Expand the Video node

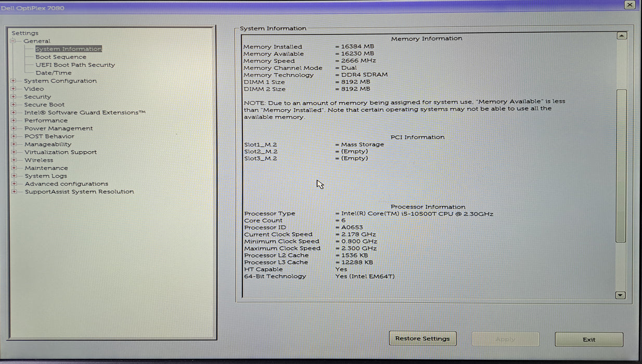[14, 89]
